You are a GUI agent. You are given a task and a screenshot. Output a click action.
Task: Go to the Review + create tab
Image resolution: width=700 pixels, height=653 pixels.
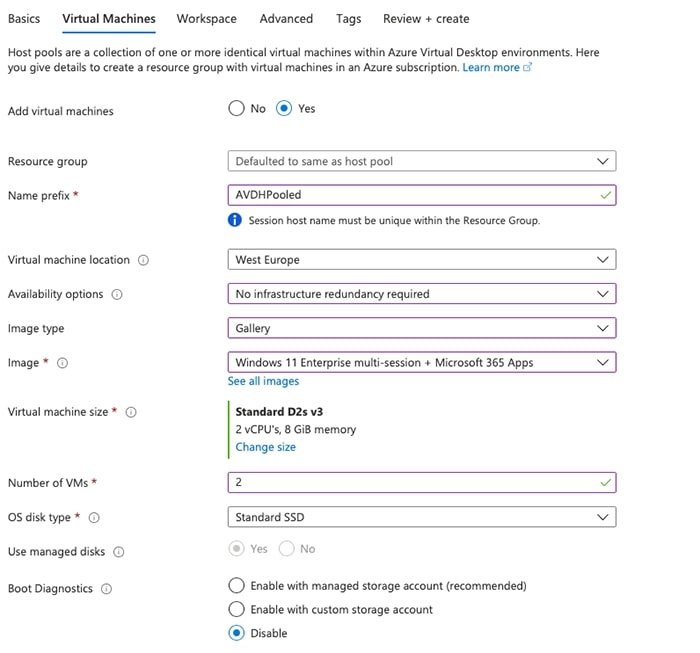(425, 19)
